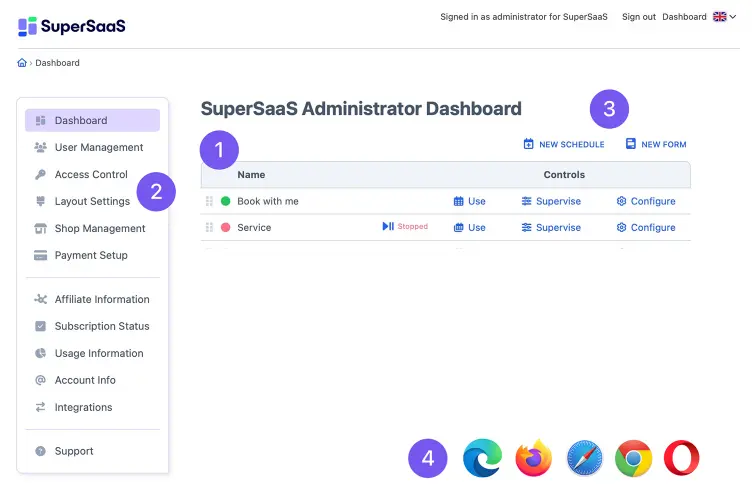Click Use for Service schedule
The image size is (752, 492).
tap(470, 228)
